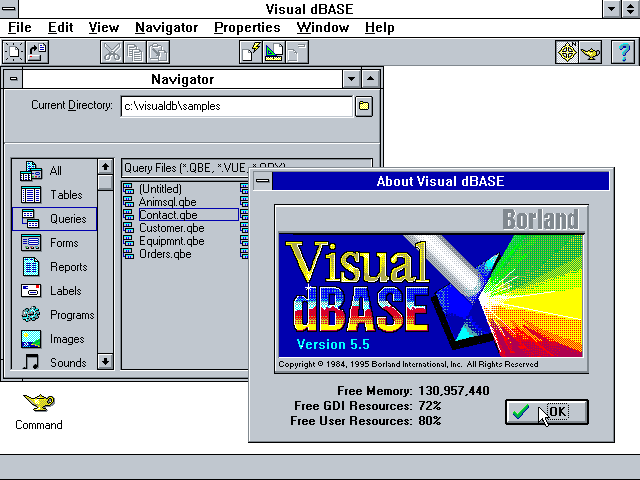This screenshot has height=480, width=640.
Task: Open the Navigator window control-menu box
Action: [13, 79]
